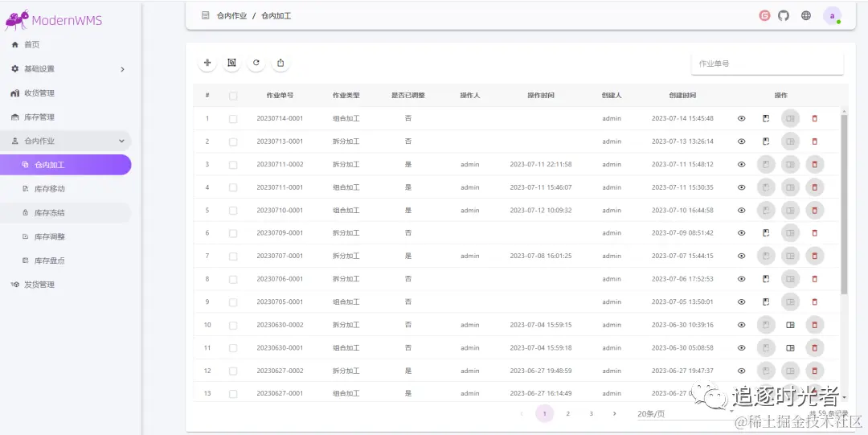The image size is (868, 435).
Task: Click the globe language icon
Action: [806, 15]
